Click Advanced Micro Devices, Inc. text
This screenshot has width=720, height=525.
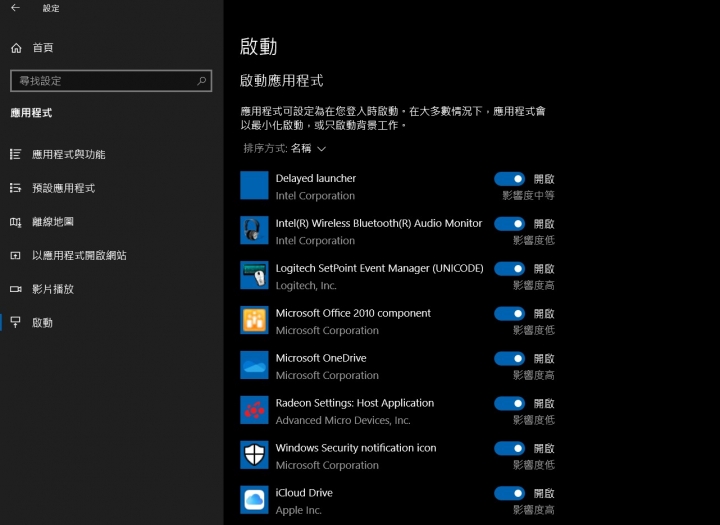pyautogui.click(x=343, y=420)
